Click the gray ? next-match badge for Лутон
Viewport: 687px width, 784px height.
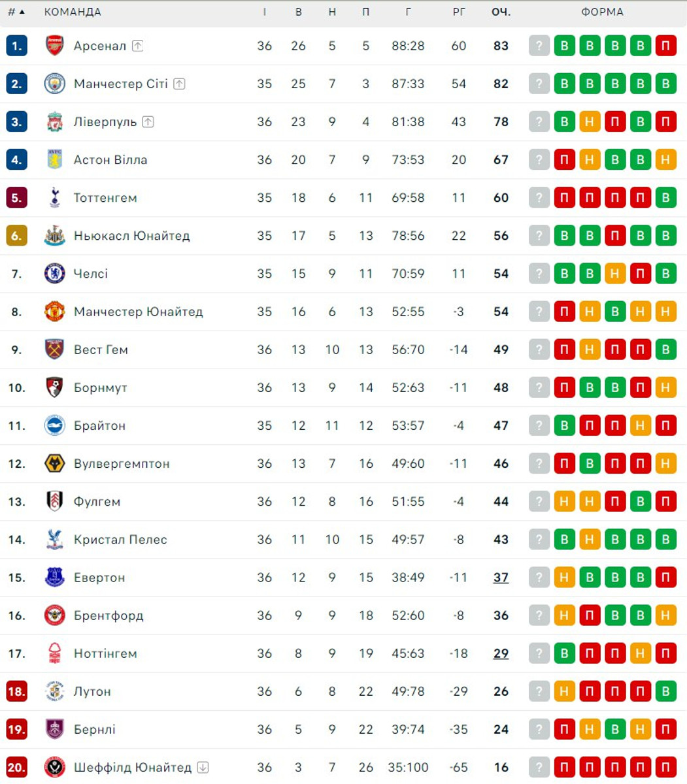539,691
